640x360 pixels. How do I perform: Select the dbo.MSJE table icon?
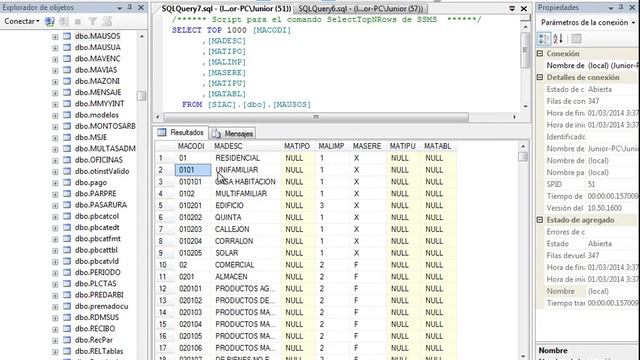pos(67,138)
